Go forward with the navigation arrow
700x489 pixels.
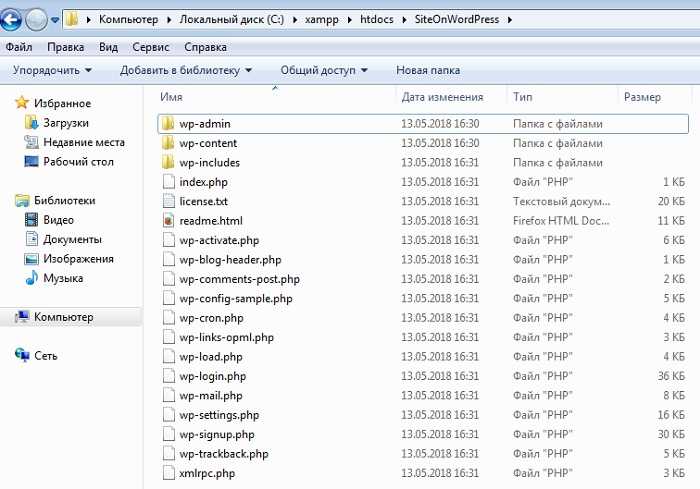click(x=36, y=20)
